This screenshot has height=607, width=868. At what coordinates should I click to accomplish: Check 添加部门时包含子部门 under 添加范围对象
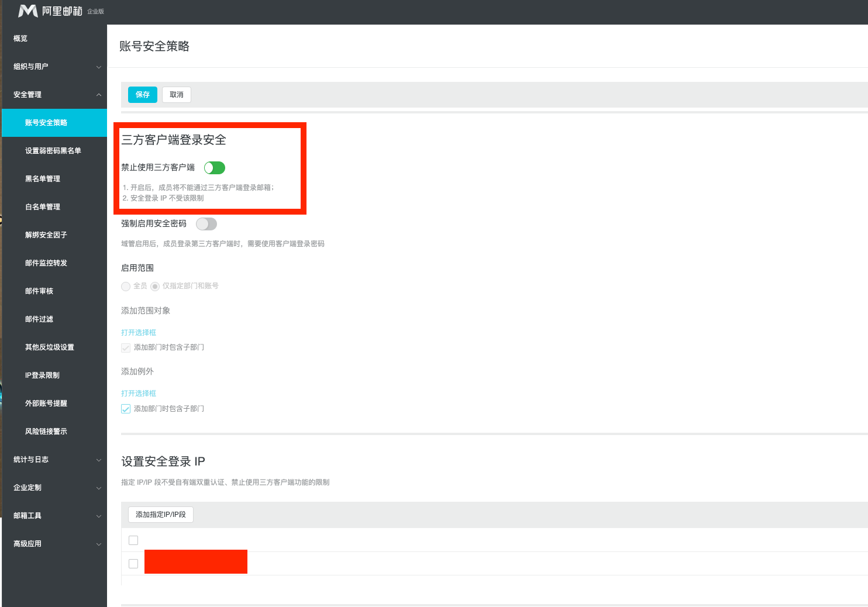pyautogui.click(x=126, y=347)
